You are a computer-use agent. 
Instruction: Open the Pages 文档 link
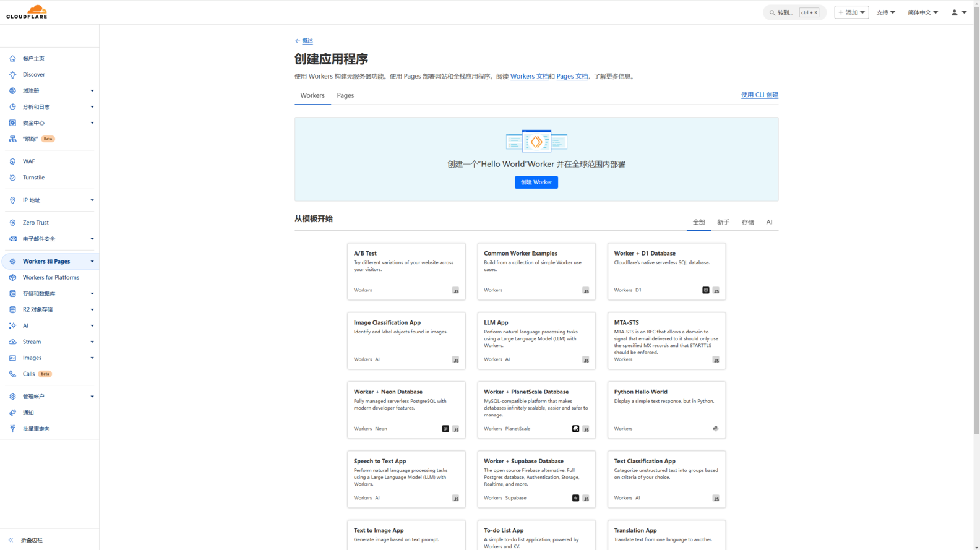pyautogui.click(x=572, y=77)
